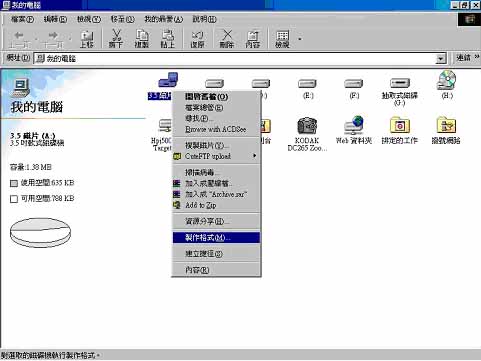Open the dropdown arrow beside 檢視 views button
Viewport: 481px width, 361px height.
click(300, 39)
